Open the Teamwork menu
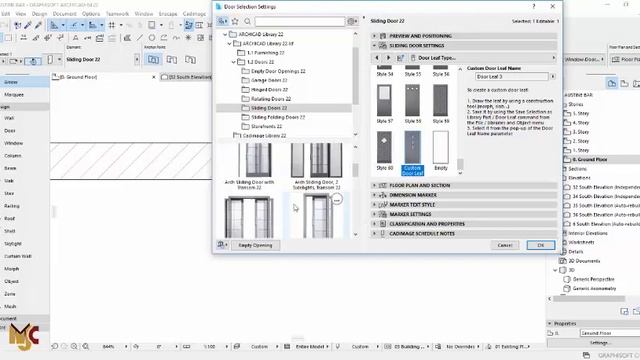 tap(117, 14)
